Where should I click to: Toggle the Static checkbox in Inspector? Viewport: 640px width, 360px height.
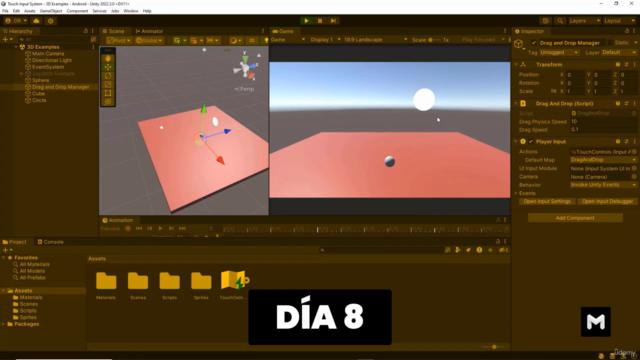[x=611, y=43]
